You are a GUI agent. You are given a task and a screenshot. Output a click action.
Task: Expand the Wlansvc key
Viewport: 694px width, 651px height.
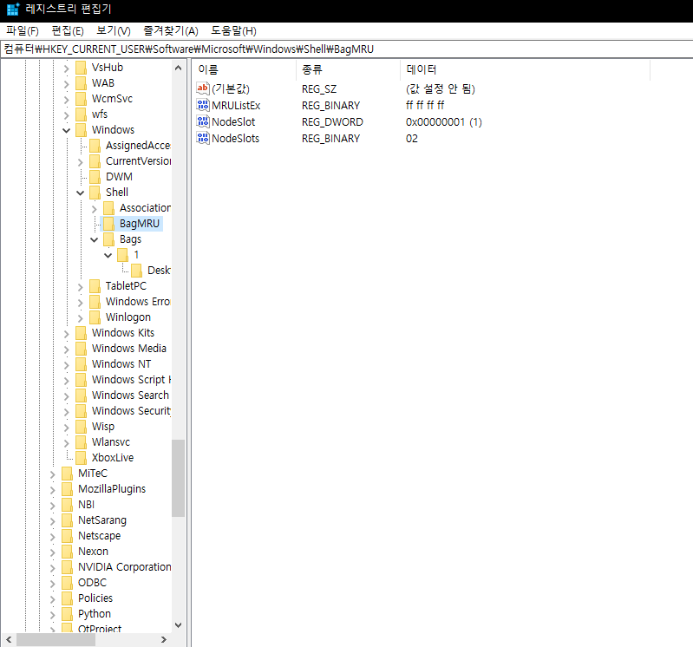(x=66, y=443)
